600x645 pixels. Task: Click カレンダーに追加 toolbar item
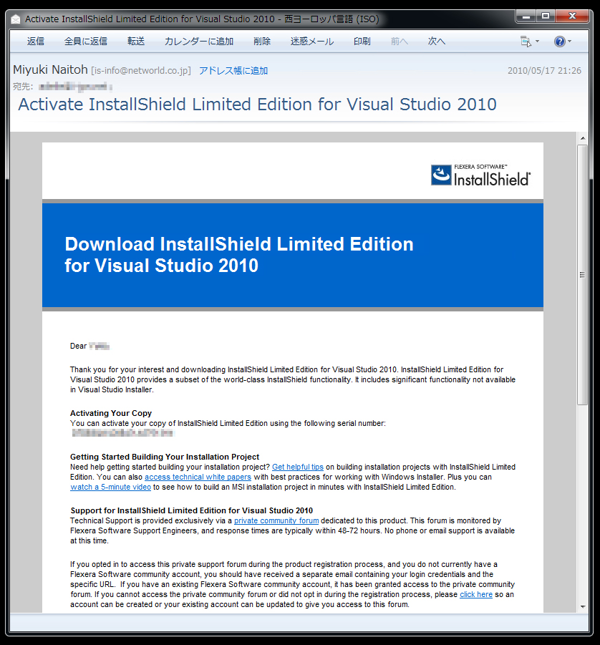click(199, 41)
